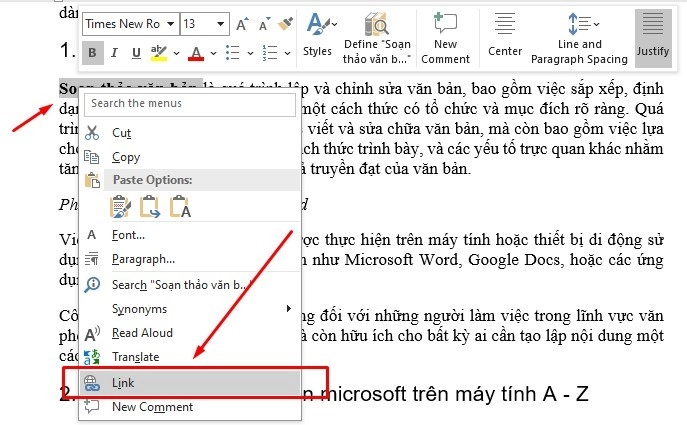Viewport: 687px width, 425px height.
Task: Toggle Italic formatting in mini toolbar
Action: click(x=114, y=53)
